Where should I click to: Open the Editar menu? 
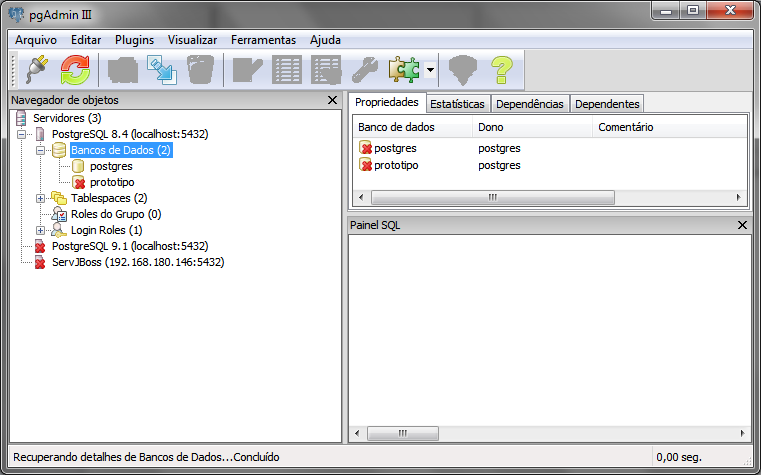tap(86, 40)
